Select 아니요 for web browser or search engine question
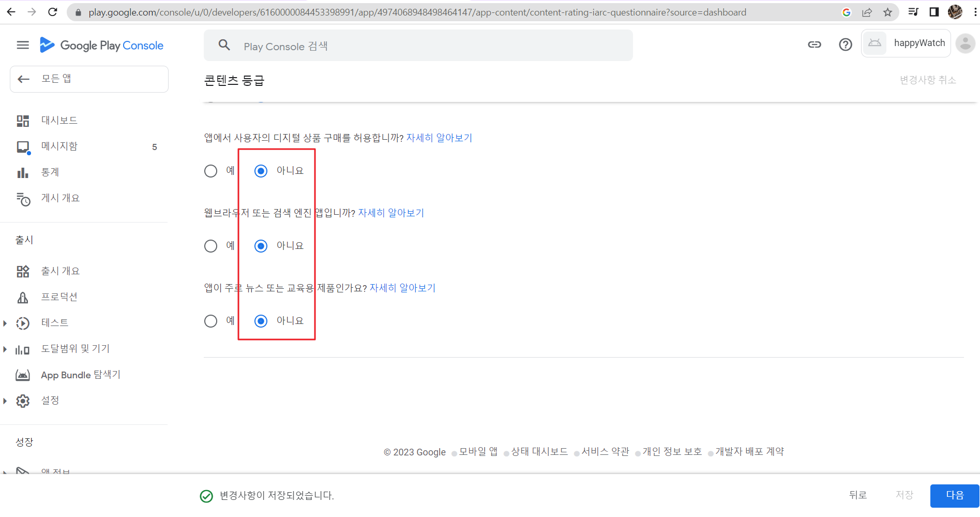This screenshot has width=980, height=517. pyautogui.click(x=261, y=246)
